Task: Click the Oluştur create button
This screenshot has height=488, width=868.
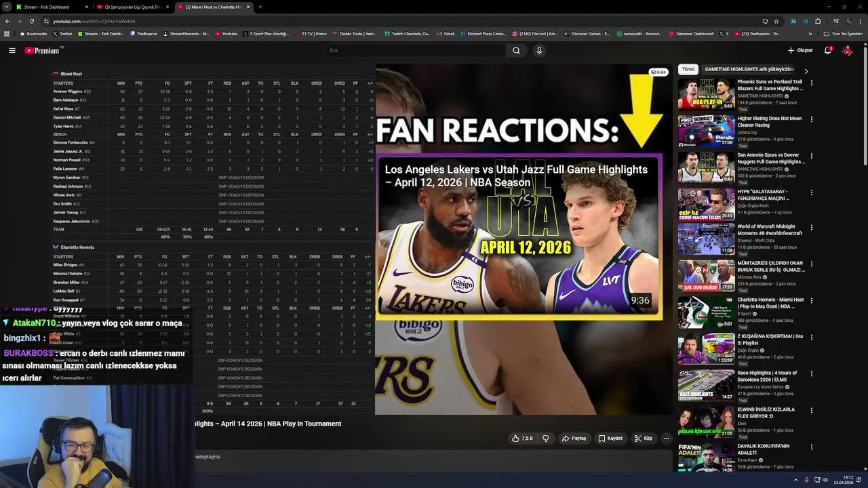Action: (x=800, y=50)
